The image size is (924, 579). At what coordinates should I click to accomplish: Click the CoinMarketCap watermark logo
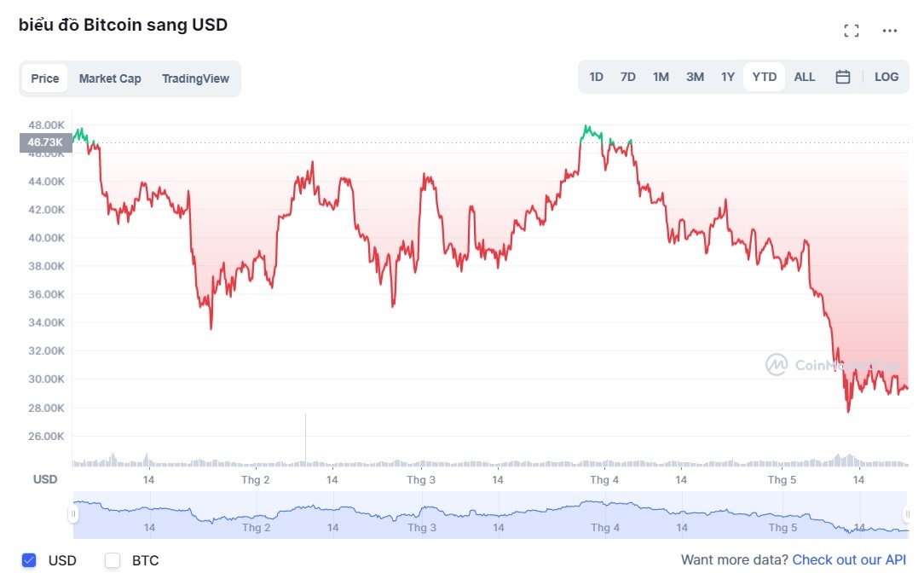[777, 365]
